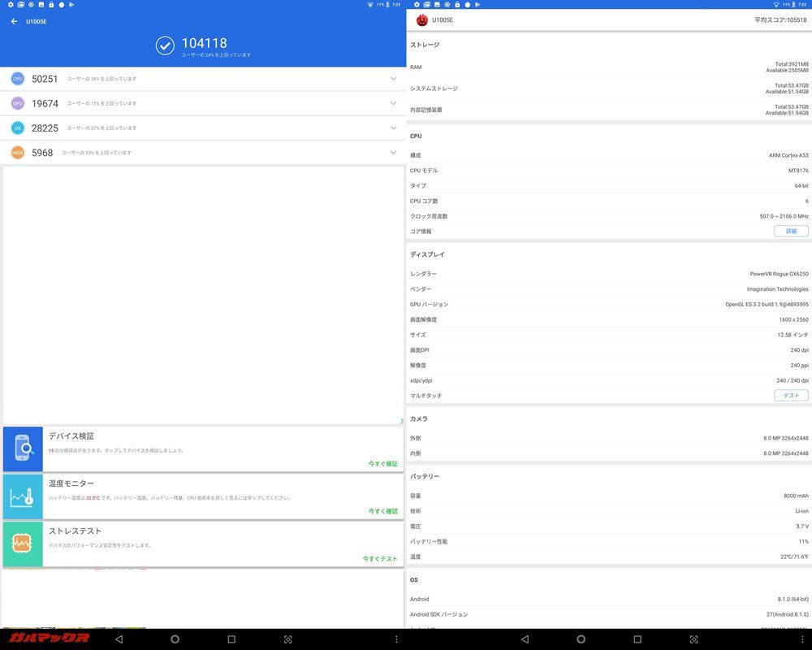Open デバイス検証 via the phone verification icon
The image size is (812, 650).
22,445
